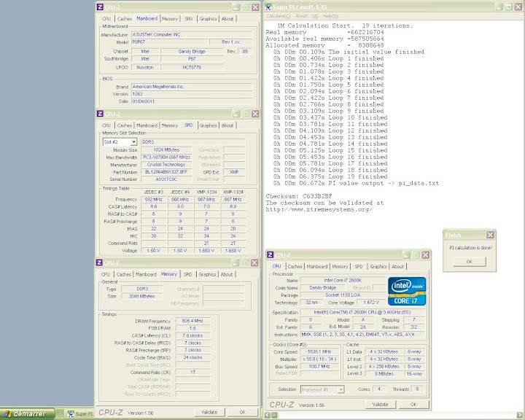This screenshot has width=525, height=420.
Task: Click the 'Crucial Technology' manufacturer field
Action: [166, 165]
